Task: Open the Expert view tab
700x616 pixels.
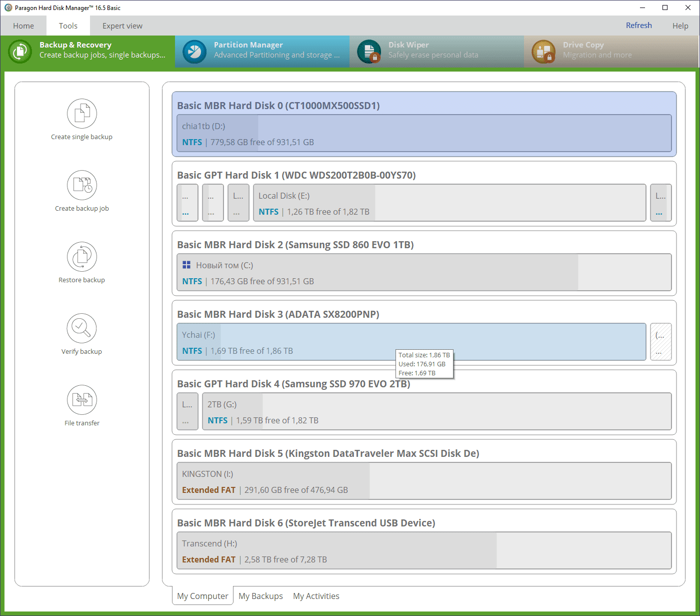Action: tap(122, 26)
